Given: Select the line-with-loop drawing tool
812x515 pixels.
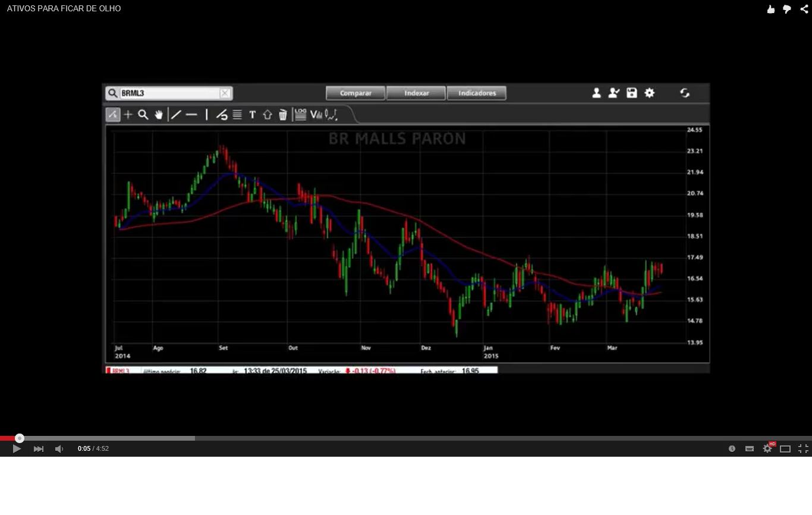Looking at the screenshot, I should click(222, 115).
